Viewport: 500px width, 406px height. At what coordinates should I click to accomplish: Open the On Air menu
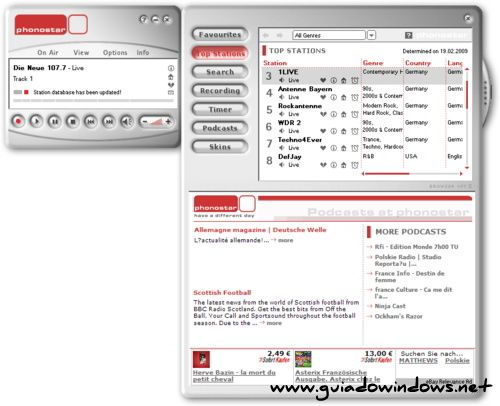pyautogui.click(x=48, y=53)
